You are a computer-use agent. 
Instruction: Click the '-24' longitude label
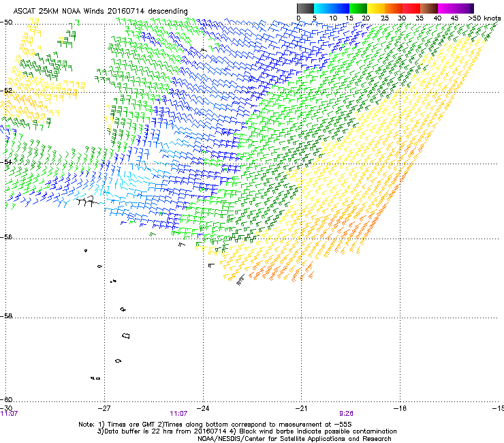pyautogui.click(x=203, y=408)
